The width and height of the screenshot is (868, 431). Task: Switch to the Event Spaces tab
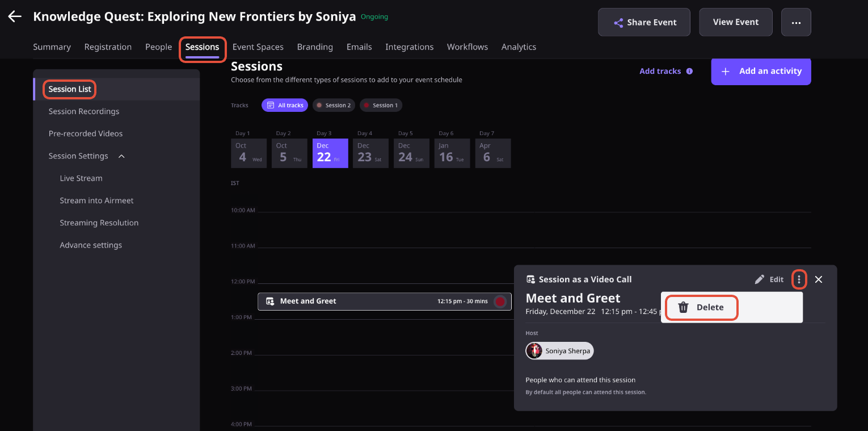tap(258, 47)
